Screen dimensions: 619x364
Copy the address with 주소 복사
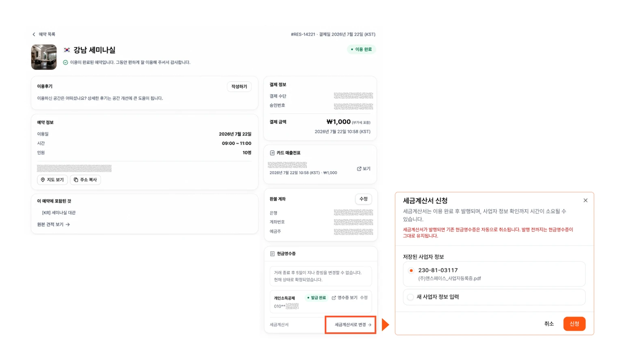pos(85,180)
